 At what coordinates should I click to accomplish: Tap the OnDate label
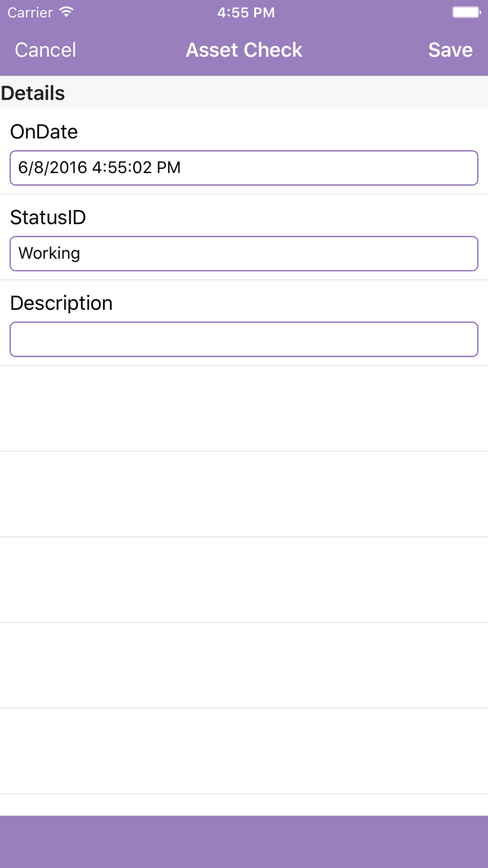click(44, 132)
